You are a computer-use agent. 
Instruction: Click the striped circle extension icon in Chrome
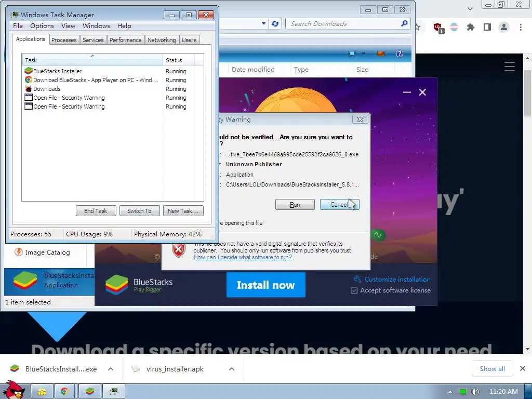tap(454, 27)
